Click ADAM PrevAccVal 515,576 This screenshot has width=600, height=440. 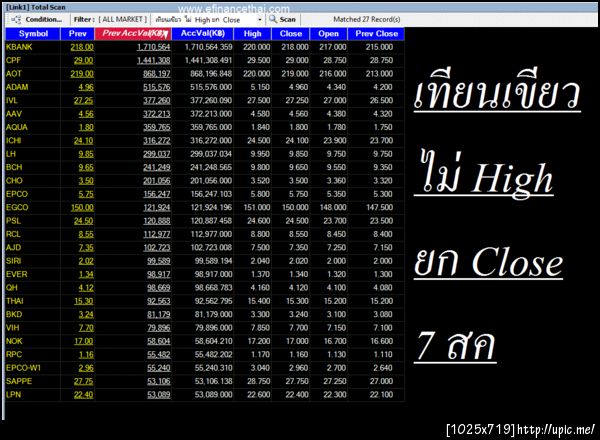pos(157,87)
